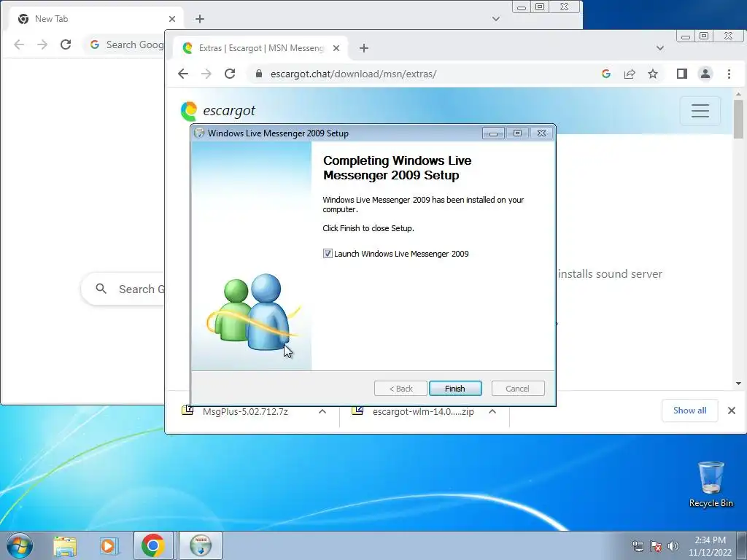Open the Recycle Bin on the desktop

pos(711,485)
